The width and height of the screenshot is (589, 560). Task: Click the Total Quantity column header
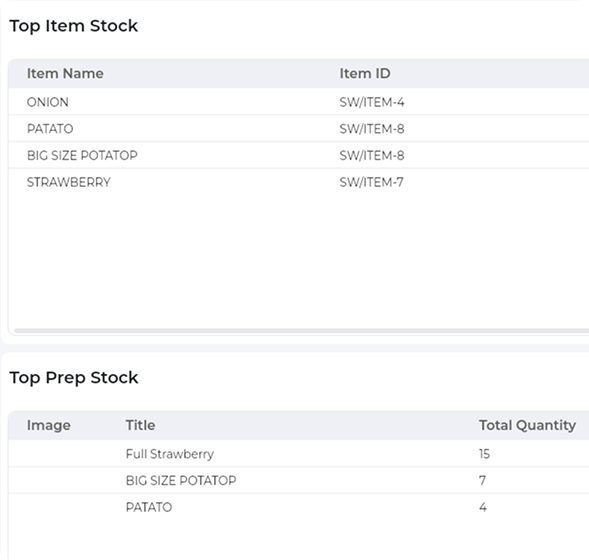(527, 425)
